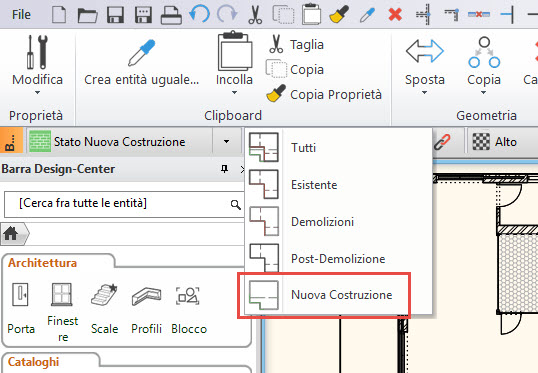Select Nuova Costruzione from the state menu
Screen dimensions: 538x373
(338, 295)
